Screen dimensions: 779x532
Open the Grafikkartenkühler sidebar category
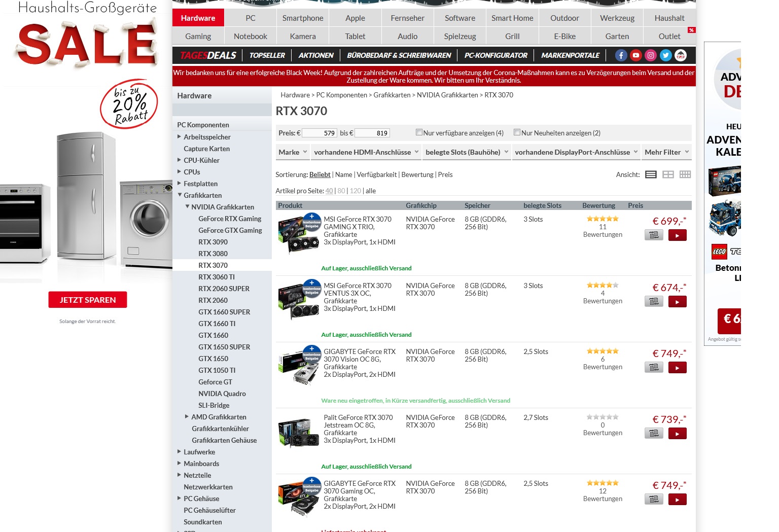coord(220,429)
